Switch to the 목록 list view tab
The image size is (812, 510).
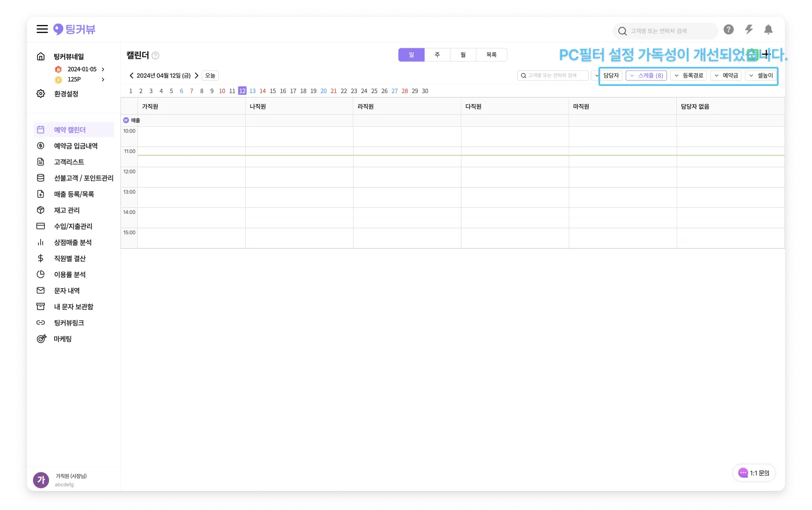tap(491, 55)
